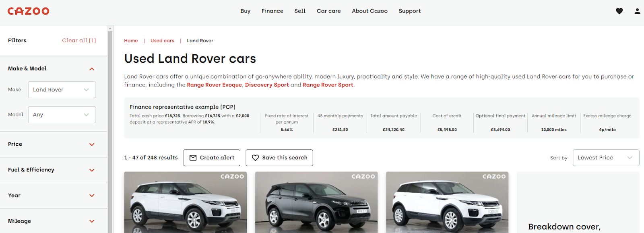This screenshot has width=644, height=233.
Task: Open the Range Rover Evoque link
Action: pos(215,85)
